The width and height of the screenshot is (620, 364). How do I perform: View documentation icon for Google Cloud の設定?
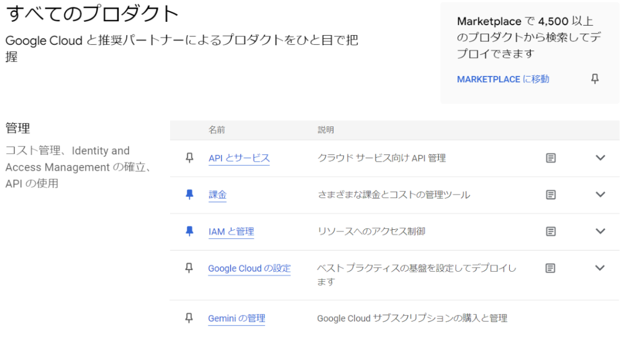[551, 268]
